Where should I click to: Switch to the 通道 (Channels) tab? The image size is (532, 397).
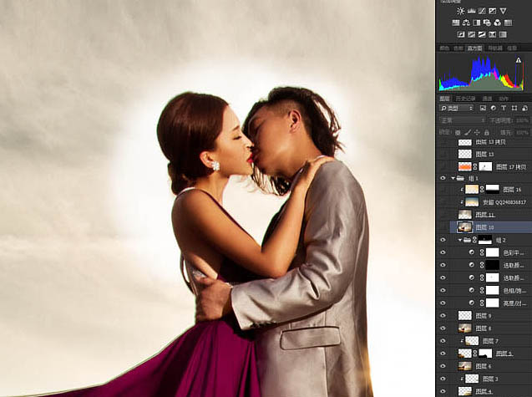tap(487, 99)
